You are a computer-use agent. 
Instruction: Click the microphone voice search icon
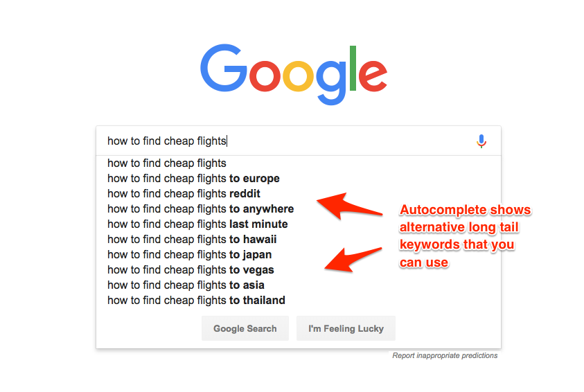pos(481,141)
